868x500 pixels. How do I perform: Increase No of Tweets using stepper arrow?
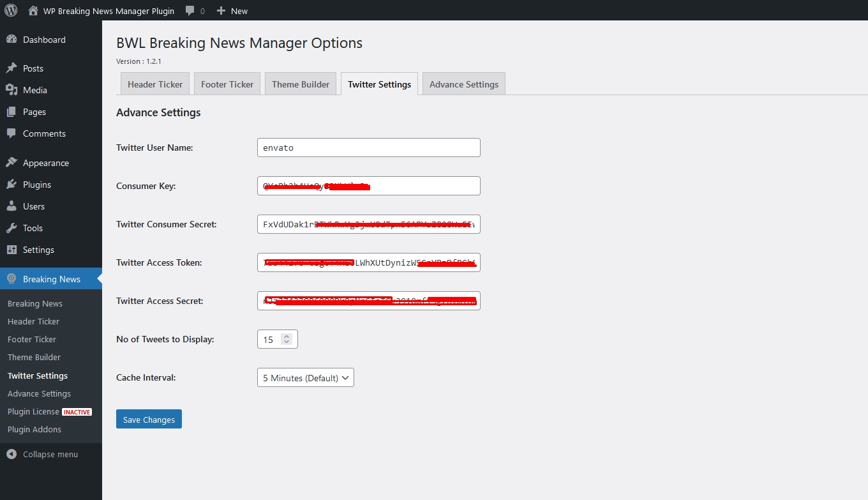pos(287,337)
